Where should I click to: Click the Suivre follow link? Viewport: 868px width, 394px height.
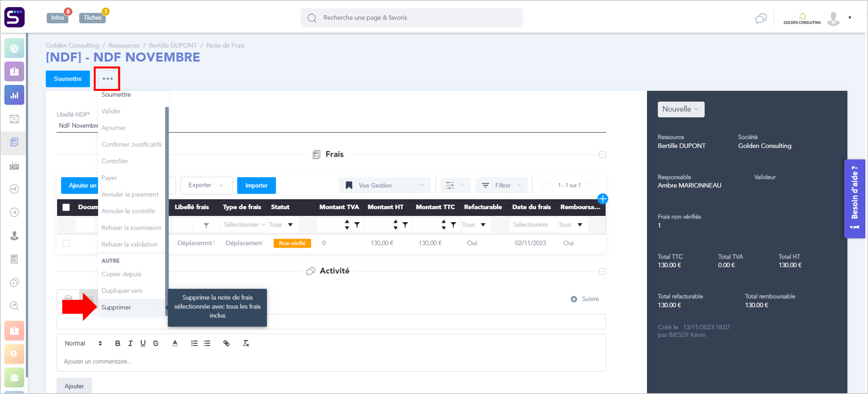click(585, 299)
